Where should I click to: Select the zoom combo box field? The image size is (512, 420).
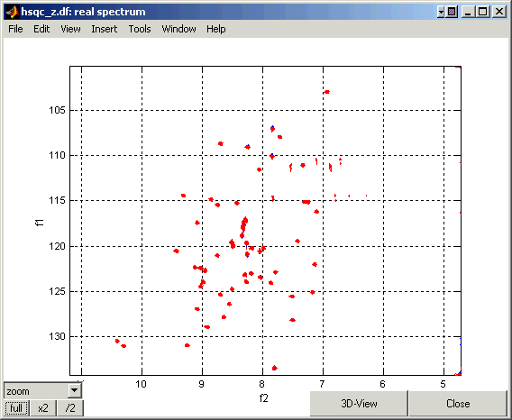[42, 390]
